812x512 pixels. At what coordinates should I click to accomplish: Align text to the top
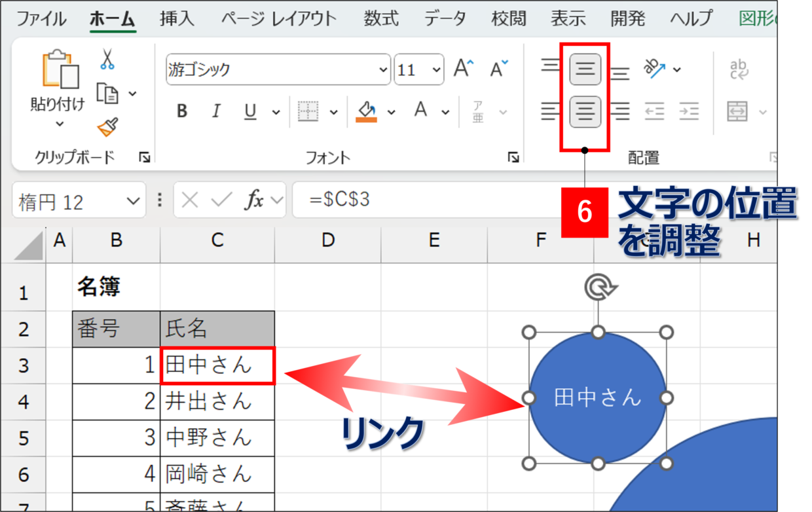(551, 67)
